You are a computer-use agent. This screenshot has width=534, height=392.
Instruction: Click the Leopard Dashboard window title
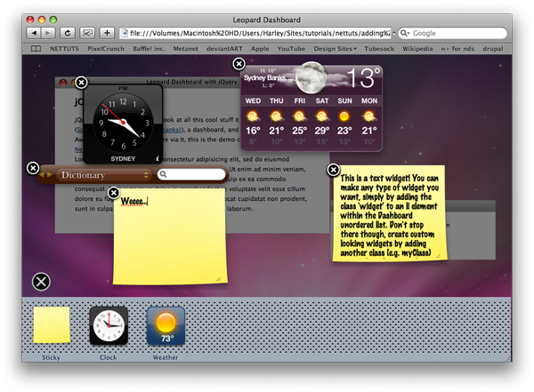(x=267, y=20)
